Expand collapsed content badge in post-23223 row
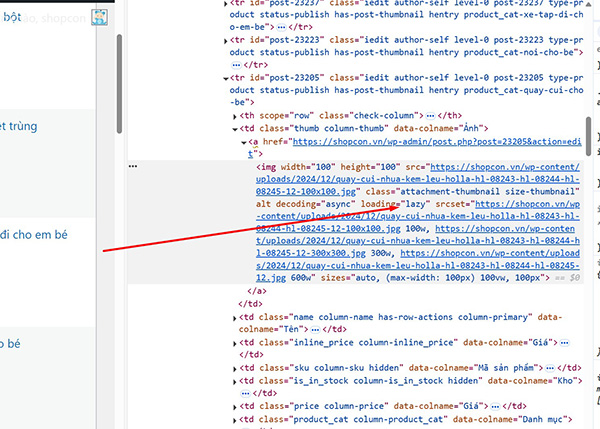 (236, 65)
